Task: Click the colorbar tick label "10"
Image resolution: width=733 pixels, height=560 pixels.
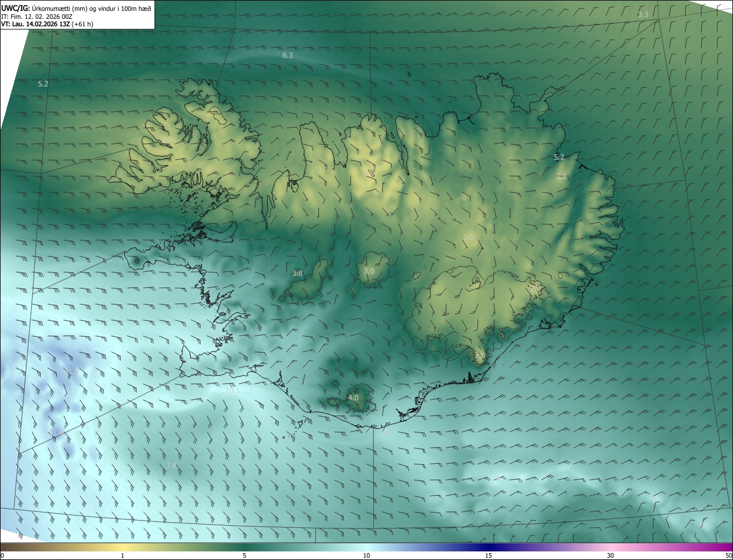Action: (x=366, y=555)
